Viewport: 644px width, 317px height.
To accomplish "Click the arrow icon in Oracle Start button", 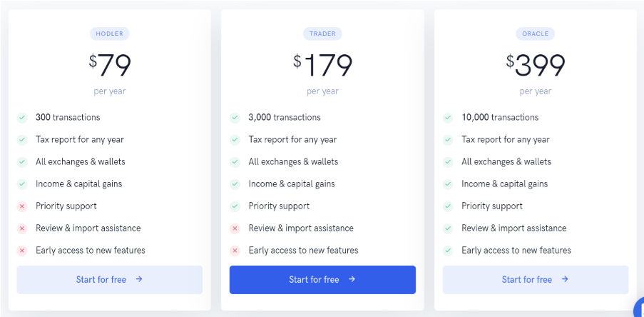I will tap(565, 279).
